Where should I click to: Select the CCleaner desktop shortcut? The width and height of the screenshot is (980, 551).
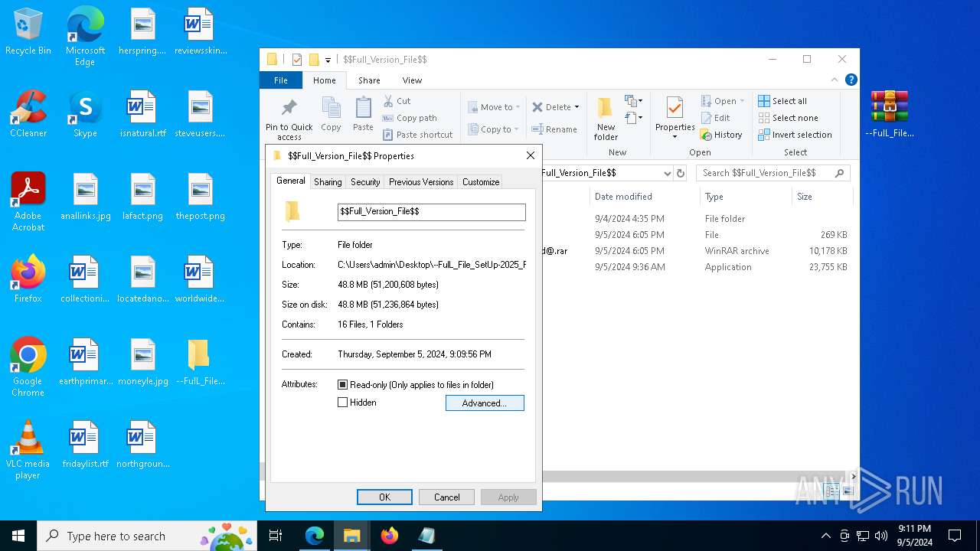28,114
